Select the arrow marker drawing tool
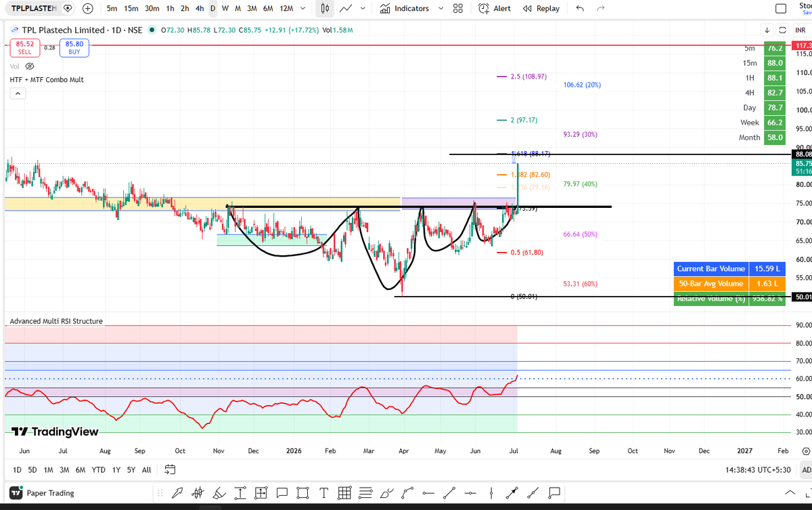812x510 pixels. (x=177, y=492)
